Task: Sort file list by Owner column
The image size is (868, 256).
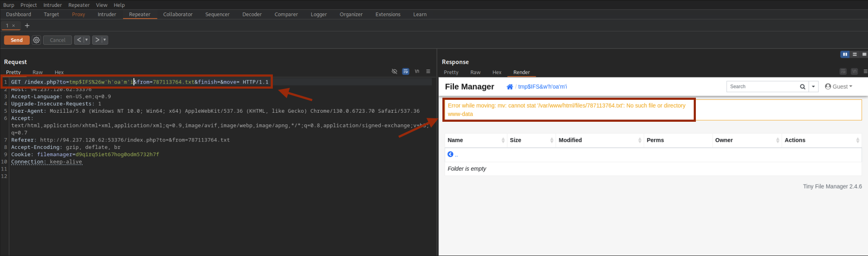Action: click(x=747, y=140)
